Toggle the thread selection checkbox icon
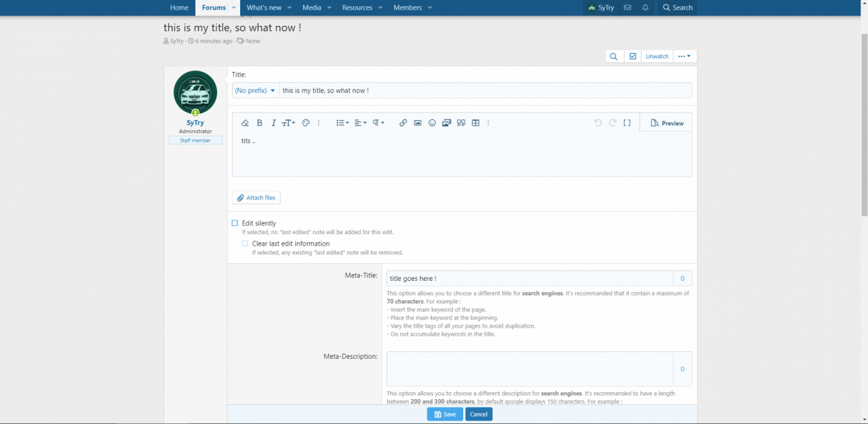Viewport: 868px width, 424px height. 633,56
